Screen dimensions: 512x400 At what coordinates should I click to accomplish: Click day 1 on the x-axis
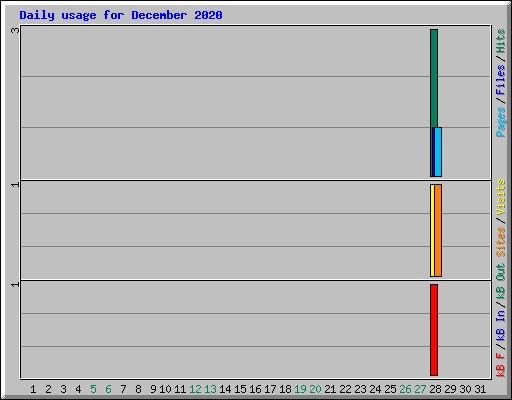(x=33, y=389)
